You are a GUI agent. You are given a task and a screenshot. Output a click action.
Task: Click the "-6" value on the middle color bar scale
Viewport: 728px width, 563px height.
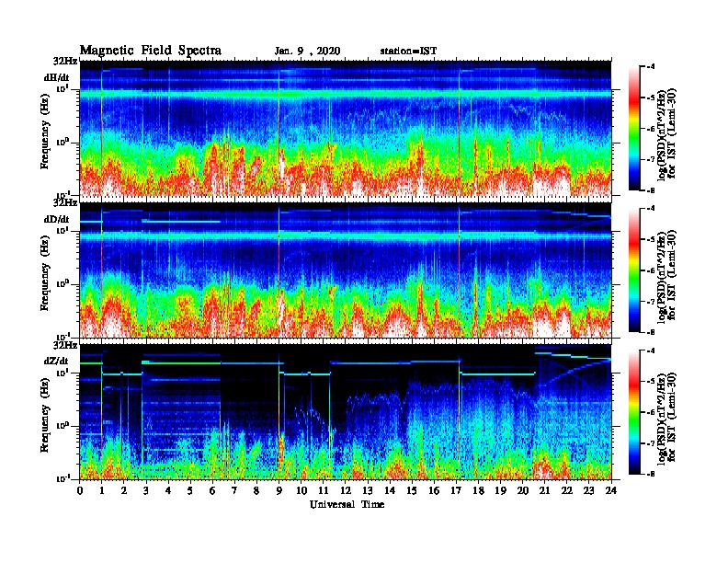(650, 270)
